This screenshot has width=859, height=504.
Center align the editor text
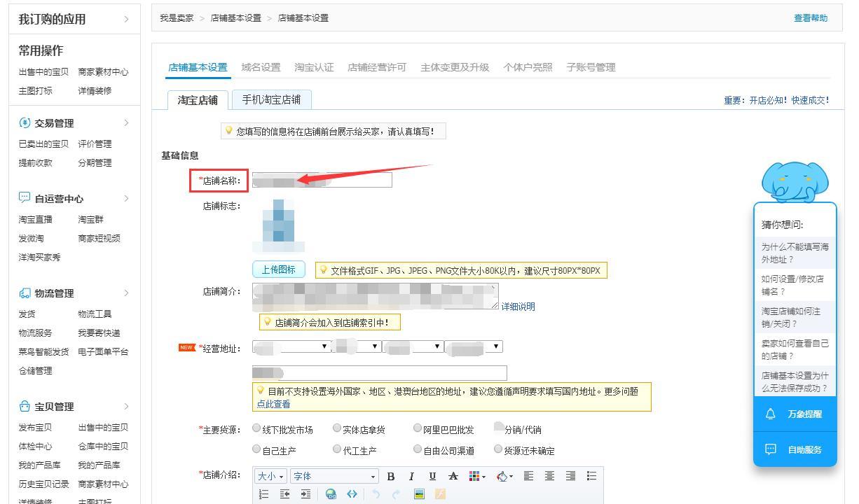(x=549, y=476)
